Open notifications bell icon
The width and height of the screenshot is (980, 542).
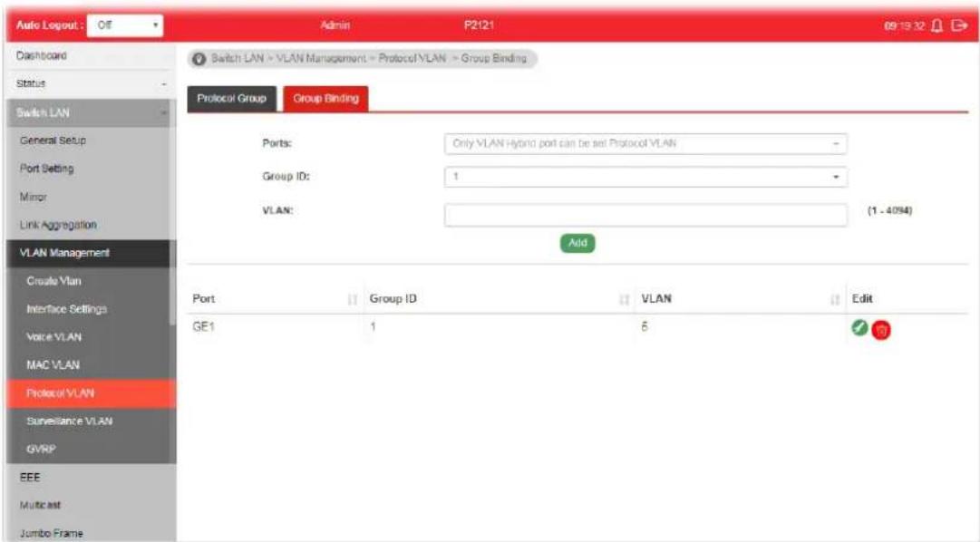pos(936,25)
